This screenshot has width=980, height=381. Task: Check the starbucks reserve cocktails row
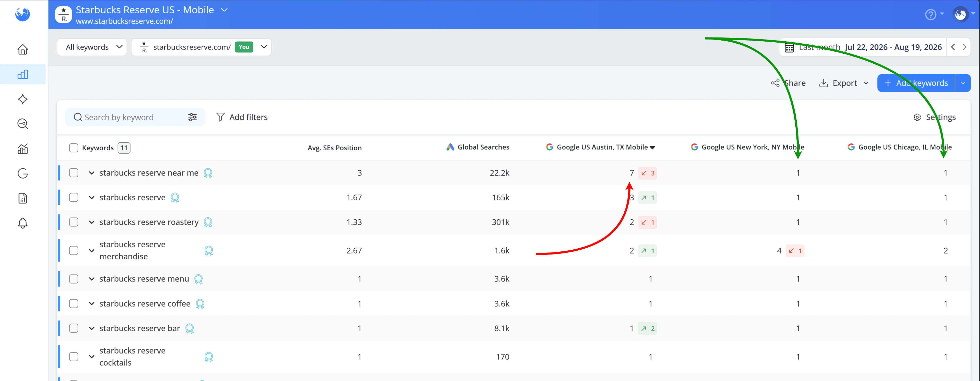pos(74,357)
